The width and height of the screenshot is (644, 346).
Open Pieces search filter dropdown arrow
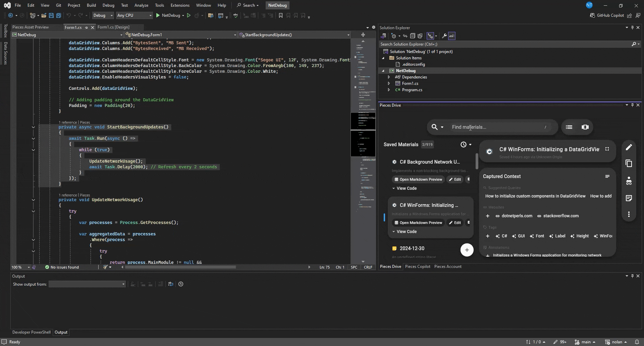pos(442,127)
